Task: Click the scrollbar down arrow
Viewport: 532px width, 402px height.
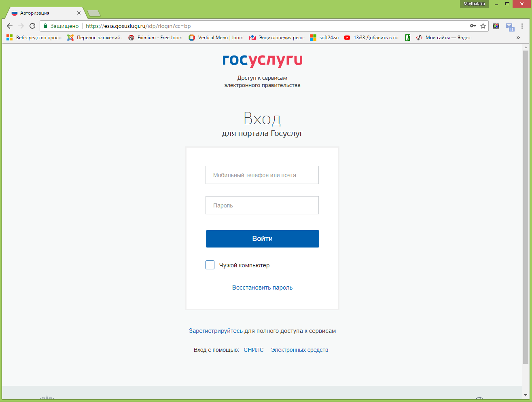Action: click(x=526, y=395)
